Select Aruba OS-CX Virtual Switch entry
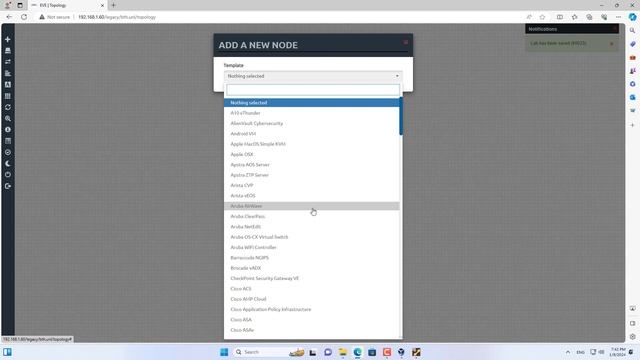 pyautogui.click(x=311, y=237)
